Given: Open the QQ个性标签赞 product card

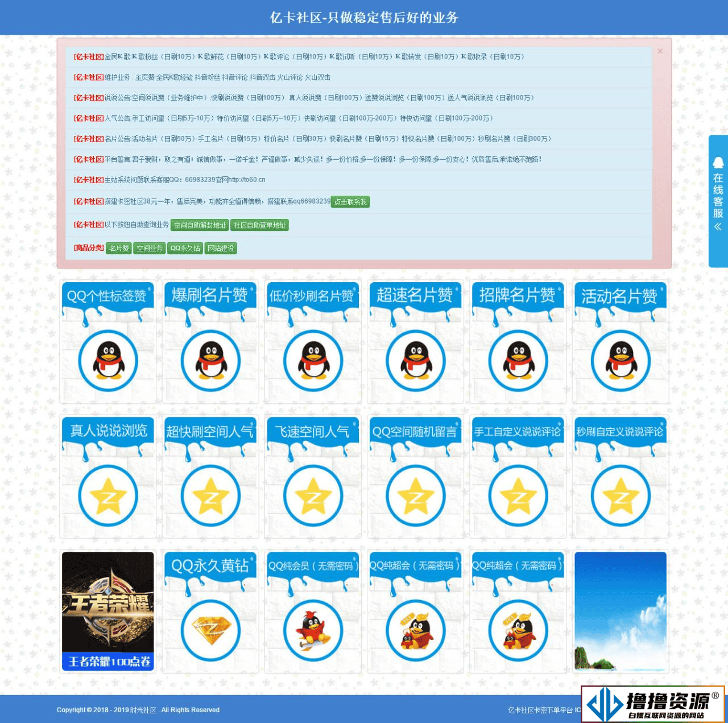Looking at the screenshot, I should point(108,341).
